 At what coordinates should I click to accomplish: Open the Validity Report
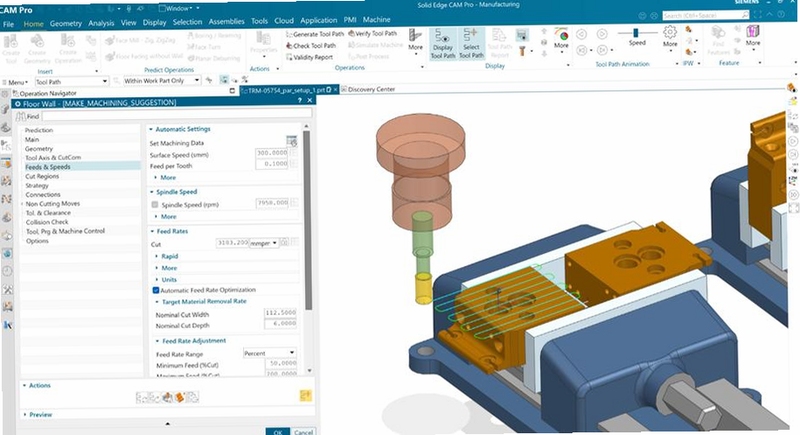309,57
